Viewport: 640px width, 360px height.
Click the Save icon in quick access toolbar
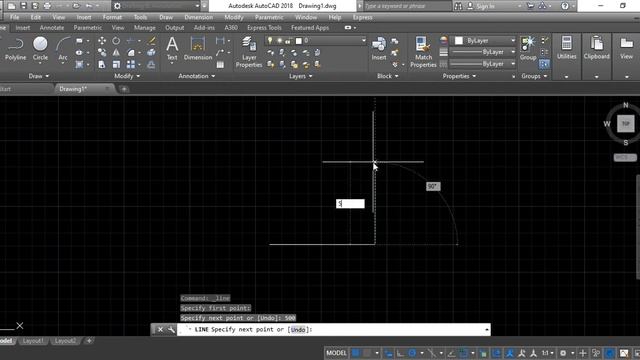pyautogui.click(x=23, y=6)
